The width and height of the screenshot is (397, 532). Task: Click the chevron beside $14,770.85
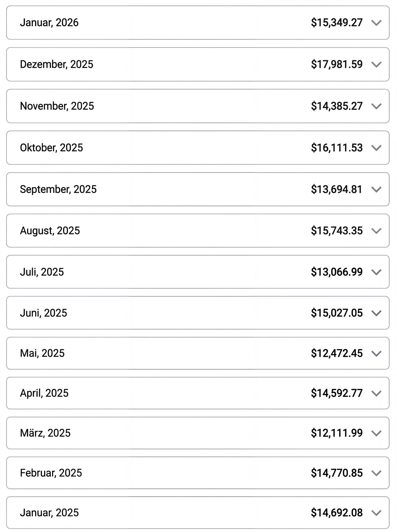point(376,473)
